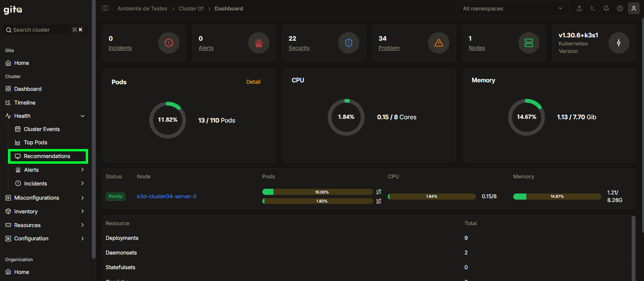Click the blue Security shield icon
The height and width of the screenshot is (281, 644).
349,43
